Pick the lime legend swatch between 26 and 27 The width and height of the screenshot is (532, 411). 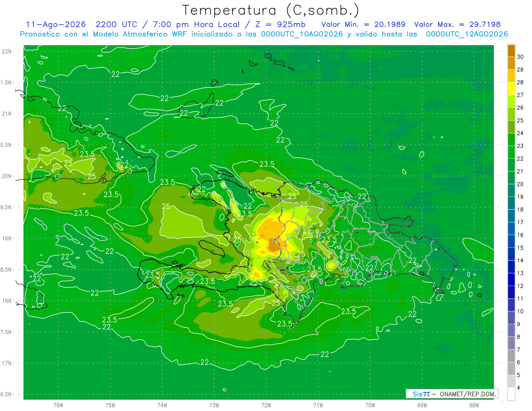click(511, 102)
